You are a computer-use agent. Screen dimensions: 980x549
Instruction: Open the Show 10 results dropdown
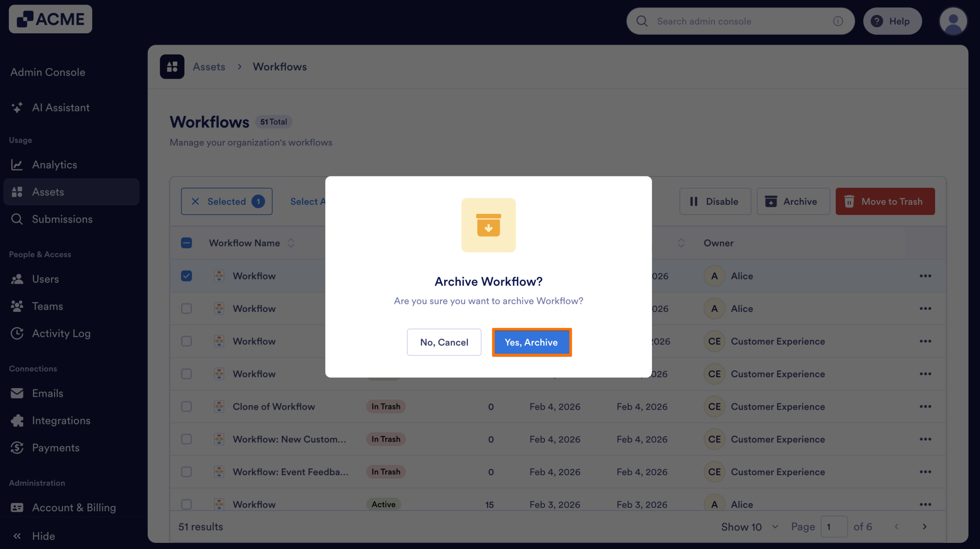(x=749, y=527)
